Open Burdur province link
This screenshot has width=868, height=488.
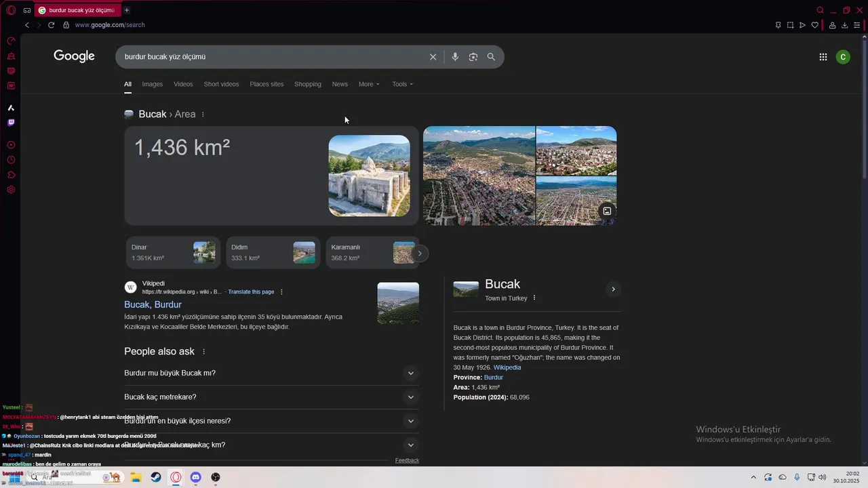coord(494,378)
